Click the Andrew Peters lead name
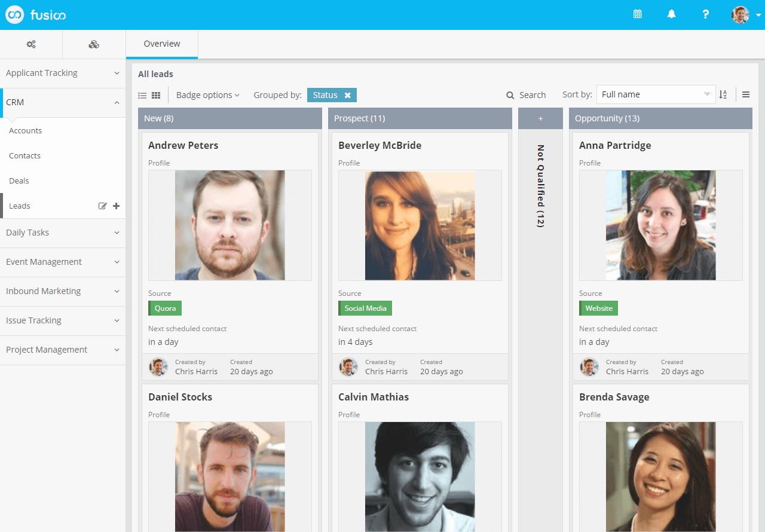 [183, 145]
